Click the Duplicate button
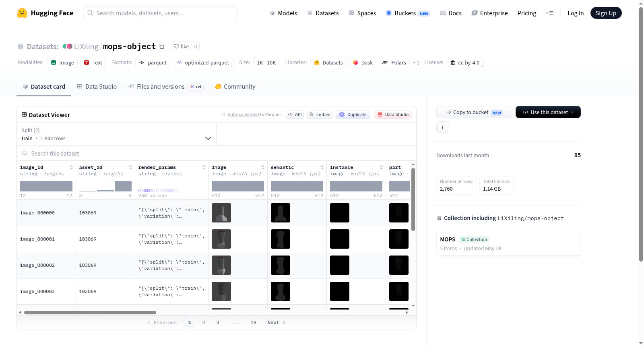 (353, 114)
